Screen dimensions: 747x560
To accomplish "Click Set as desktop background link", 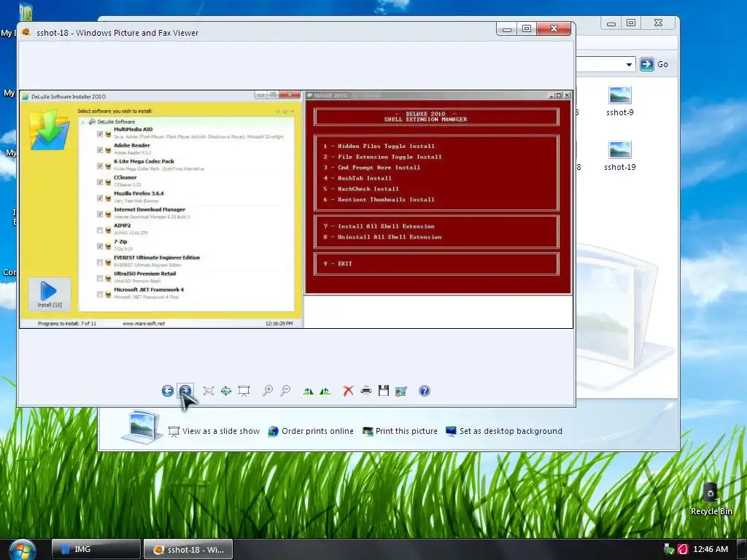I will pos(504,431).
